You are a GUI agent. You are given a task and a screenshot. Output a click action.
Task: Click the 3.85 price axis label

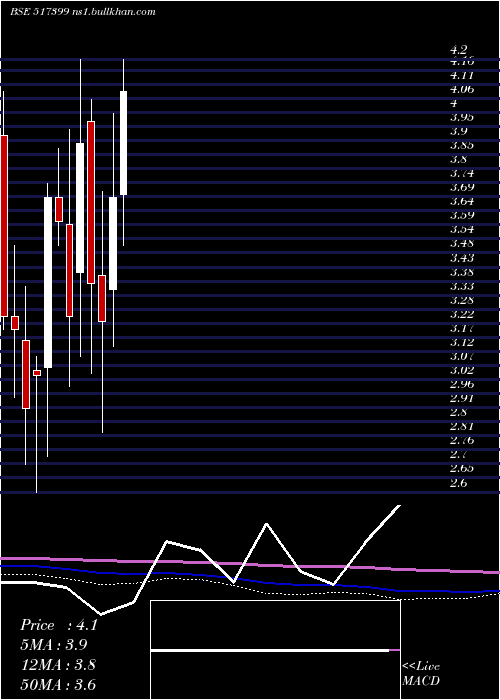point(462,145)
